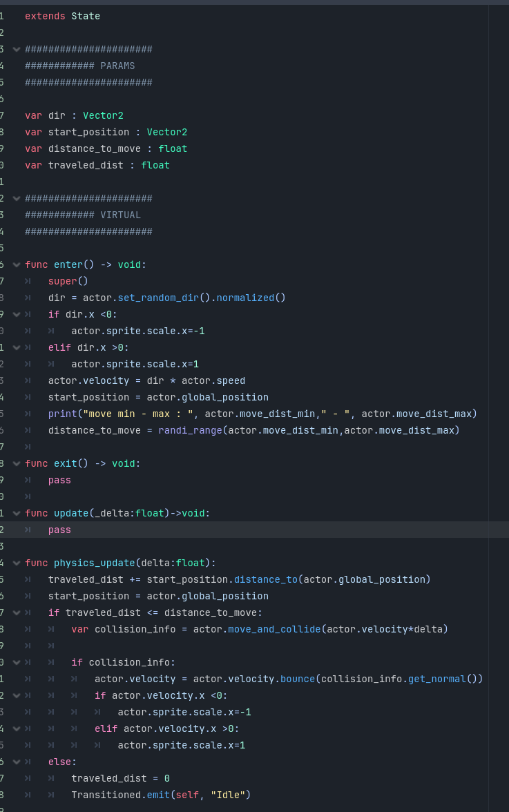Collapse the update(_delta:float) function
The height and width of the screenshot is (812, 509).
click(x=17, y=513)
